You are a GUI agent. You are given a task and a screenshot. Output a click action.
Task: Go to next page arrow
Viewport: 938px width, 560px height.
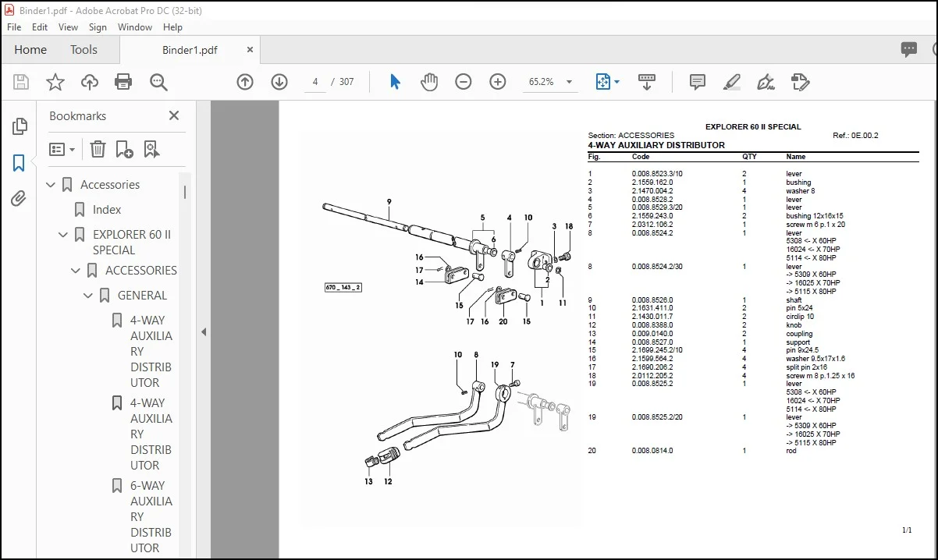point(279,82)
